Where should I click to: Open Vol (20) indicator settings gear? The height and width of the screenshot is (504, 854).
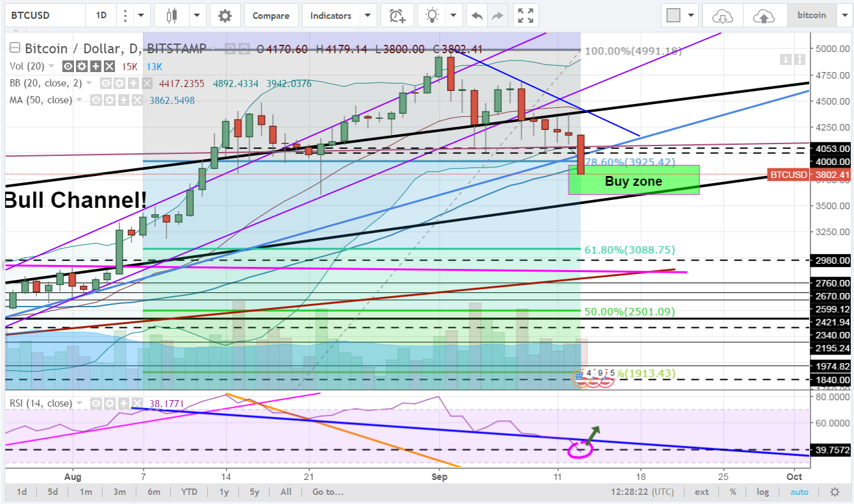pos(82,66)
